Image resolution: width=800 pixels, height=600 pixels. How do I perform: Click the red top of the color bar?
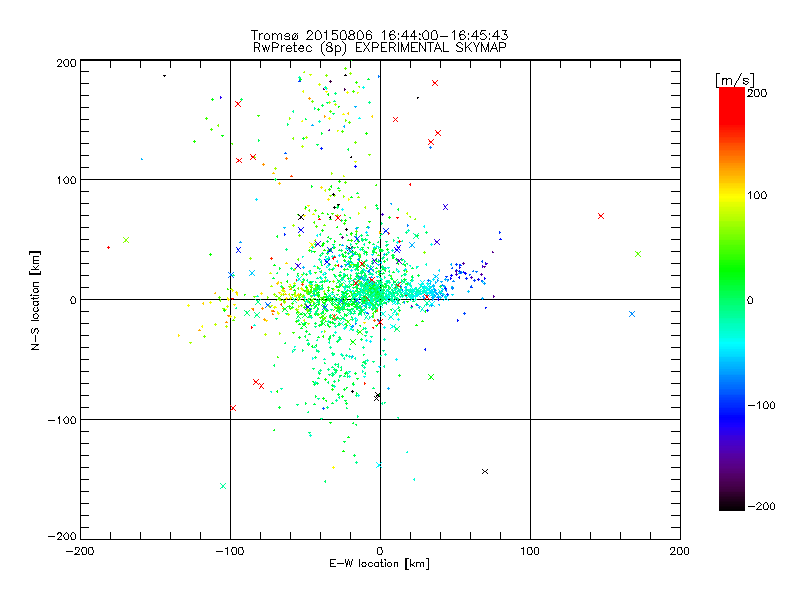[x=732, y=94]
